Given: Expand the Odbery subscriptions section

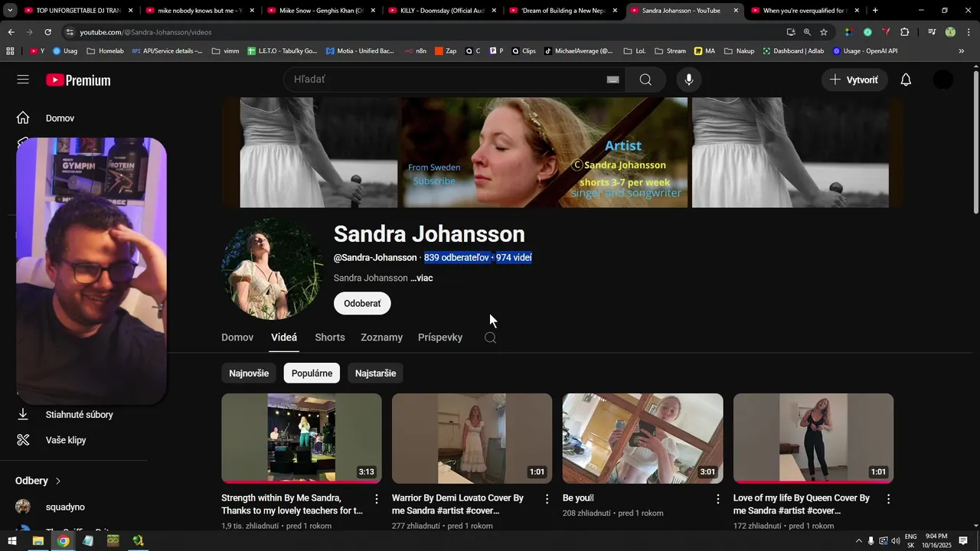Looking at the screenshot, I should [38, 481].
